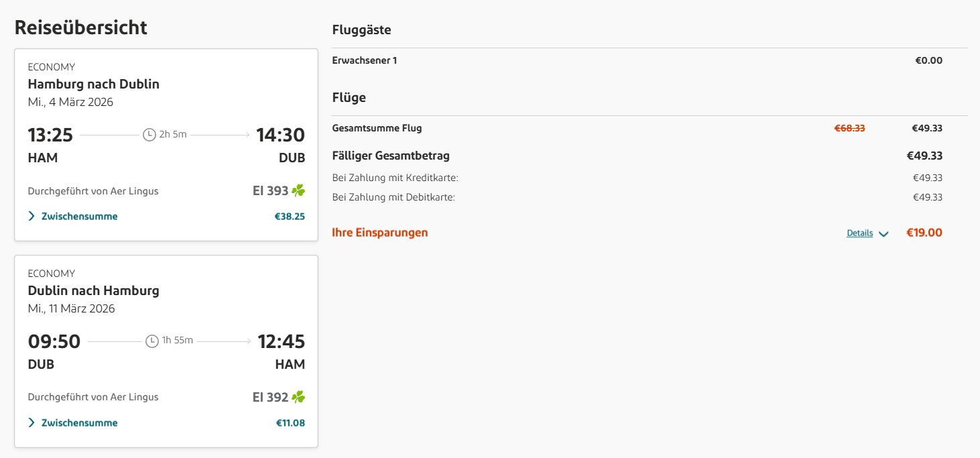Open the Details link for savings
Screen dimensions: 980x458
[859, 233]
